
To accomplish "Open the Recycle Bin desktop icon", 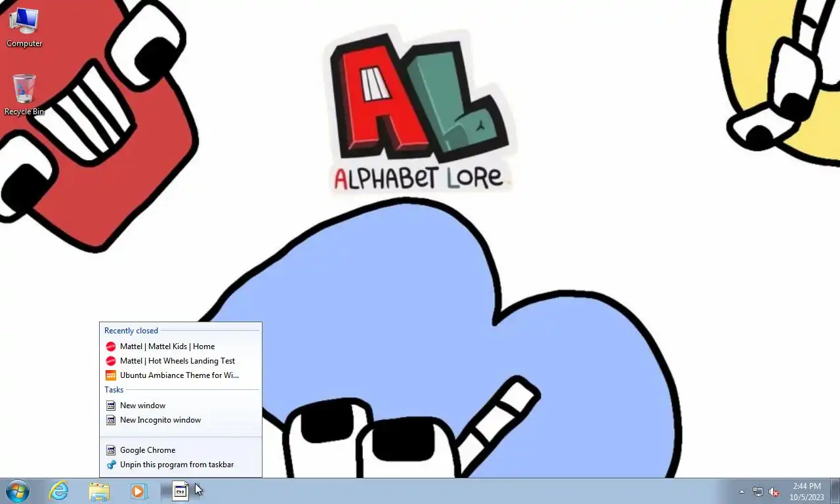I will (24, 95).
